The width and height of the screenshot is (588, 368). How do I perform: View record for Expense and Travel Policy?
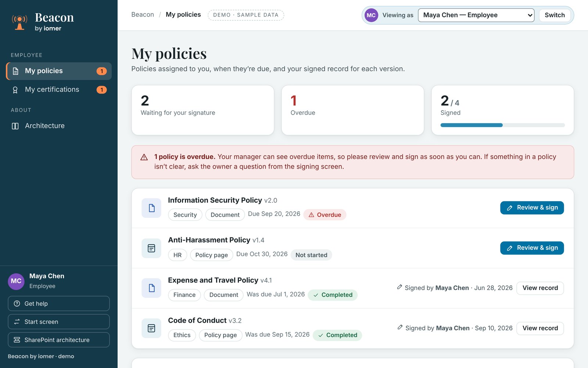[x=540, y=288]
